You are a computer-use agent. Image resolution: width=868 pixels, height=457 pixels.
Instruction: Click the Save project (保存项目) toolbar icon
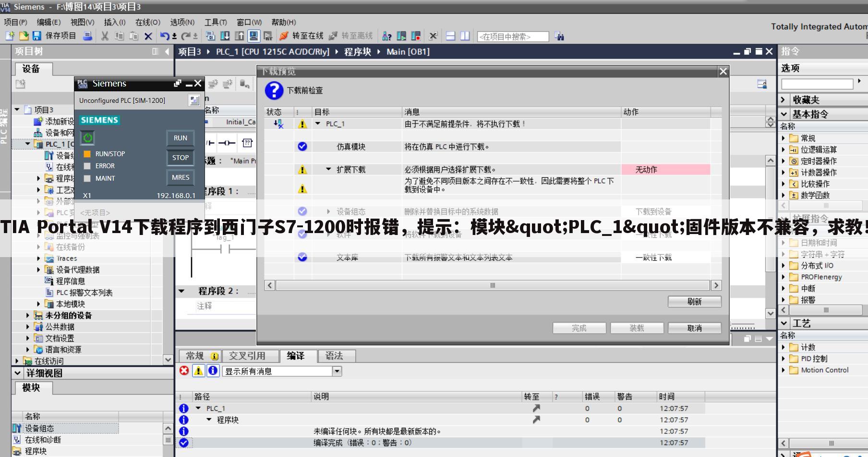(37, 36)
